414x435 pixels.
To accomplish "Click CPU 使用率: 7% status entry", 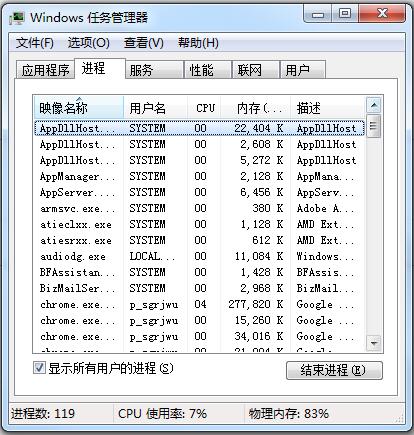I will (x=162, y=414).
